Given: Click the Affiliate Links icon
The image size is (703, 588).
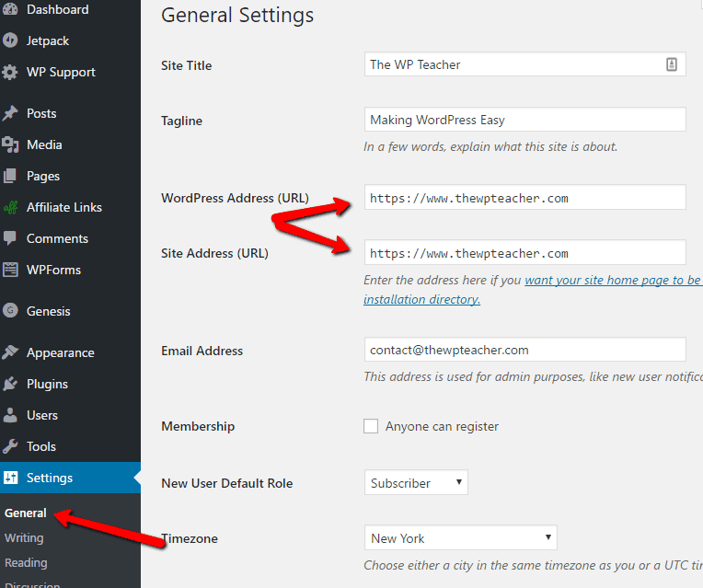Looking at the screenshot, I should coord(11,207).
